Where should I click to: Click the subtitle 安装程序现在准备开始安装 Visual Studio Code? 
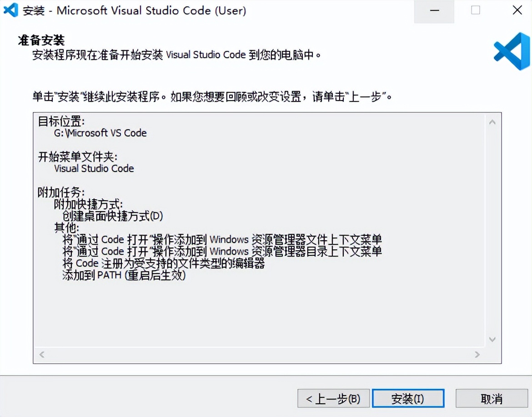tap(177, 55)
